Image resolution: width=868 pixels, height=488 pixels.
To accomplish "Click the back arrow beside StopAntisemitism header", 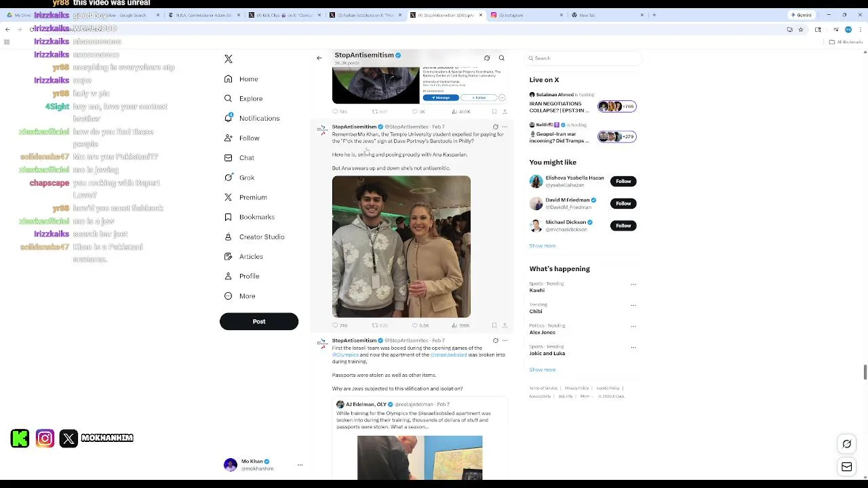I will pyautogui.click(x=319, y=58).
